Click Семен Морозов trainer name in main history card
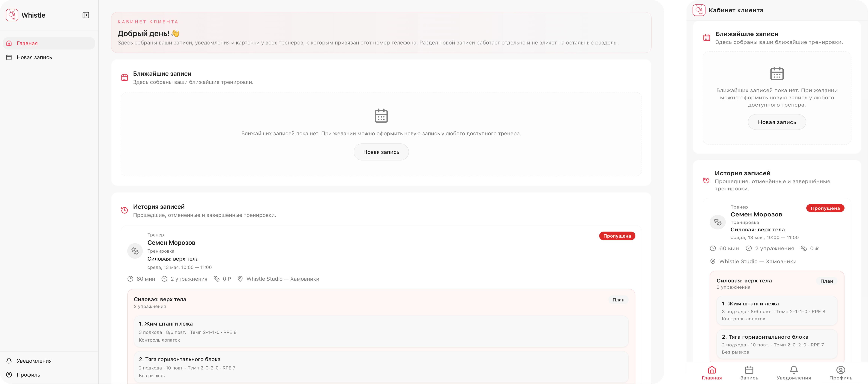 171,243
